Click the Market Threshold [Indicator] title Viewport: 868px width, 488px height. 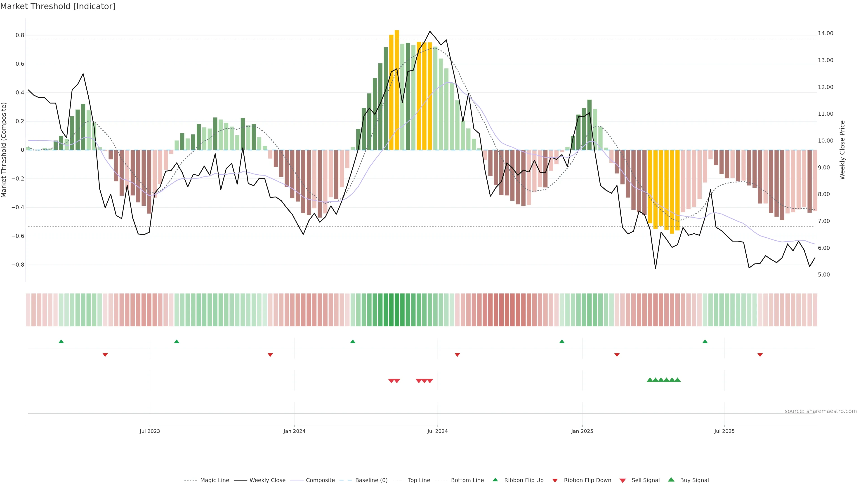click(x=58, y=6)
